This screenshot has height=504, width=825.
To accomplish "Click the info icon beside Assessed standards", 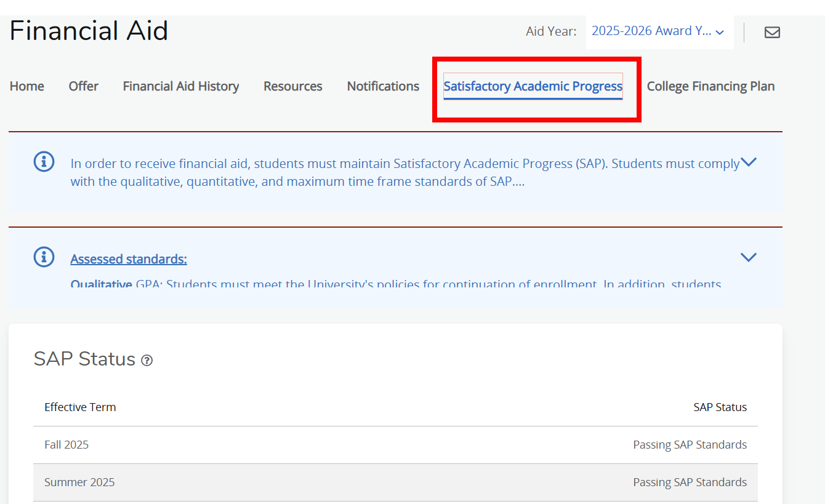I will click(44, 257).
